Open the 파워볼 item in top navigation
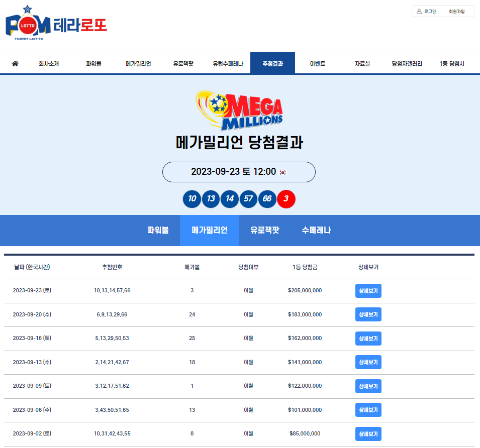 tap(93, 64)
